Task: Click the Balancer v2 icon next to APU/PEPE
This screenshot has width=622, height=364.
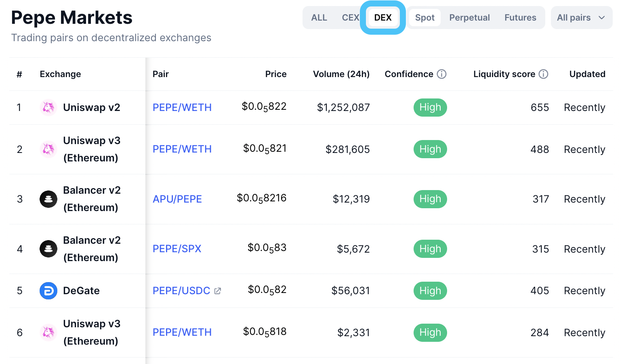Action: point(48,199)
